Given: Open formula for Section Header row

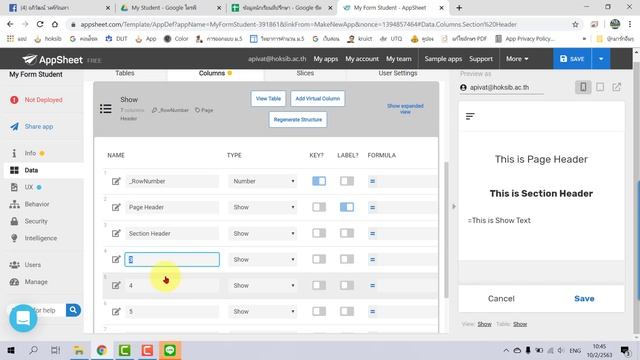Looking at the screenshot, I should [x=372, y=233].
